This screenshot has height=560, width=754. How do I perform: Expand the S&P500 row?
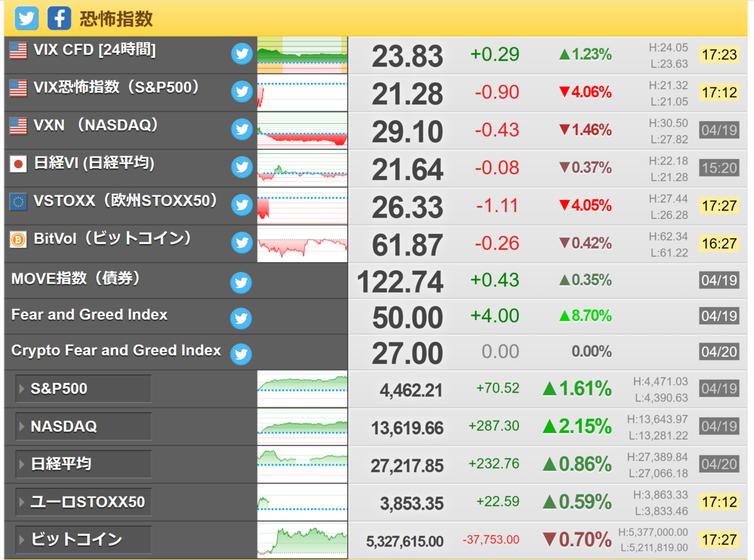pos(84,389)
